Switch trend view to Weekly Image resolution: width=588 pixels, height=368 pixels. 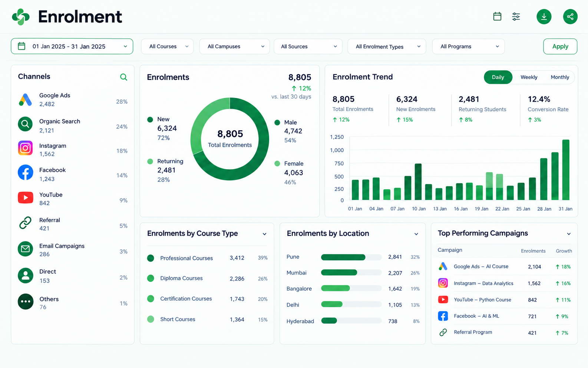tap(529, 77)
